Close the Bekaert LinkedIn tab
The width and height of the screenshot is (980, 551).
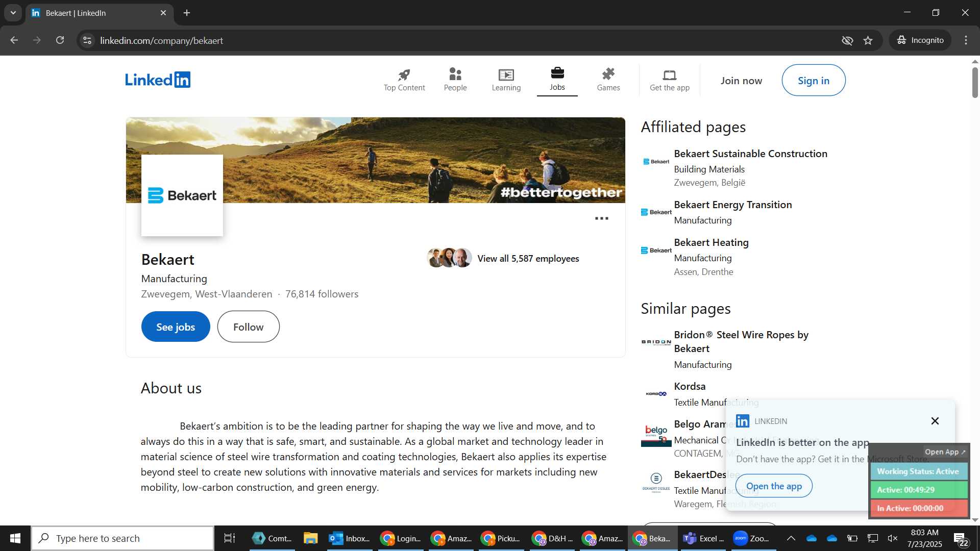pos(163,13)
